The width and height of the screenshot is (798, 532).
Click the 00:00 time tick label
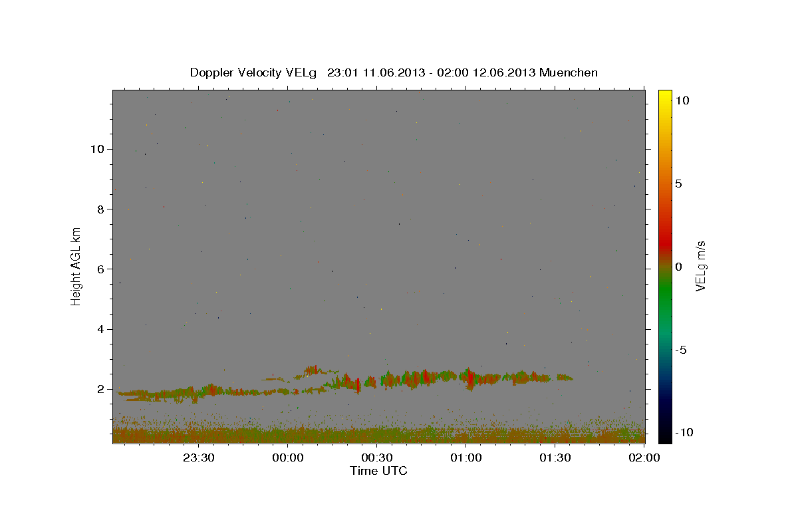[x=288, y=458]
